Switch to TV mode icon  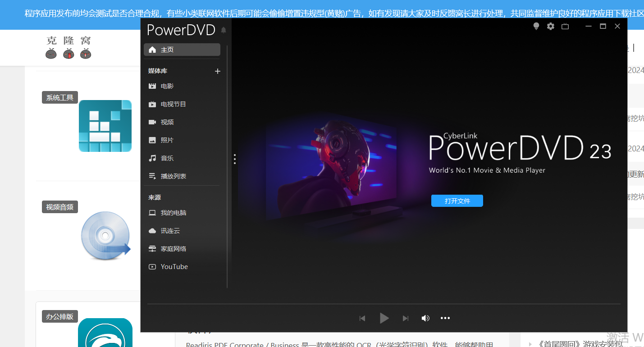(565, 26)
